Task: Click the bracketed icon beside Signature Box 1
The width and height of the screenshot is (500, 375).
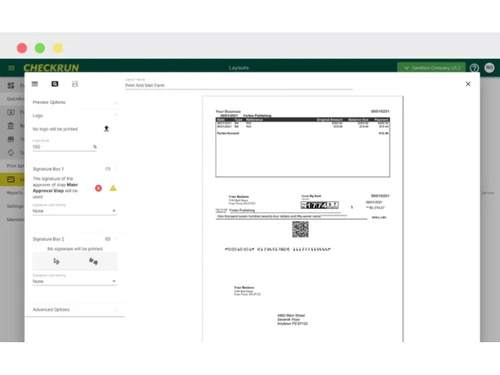Action: (108, 169)
